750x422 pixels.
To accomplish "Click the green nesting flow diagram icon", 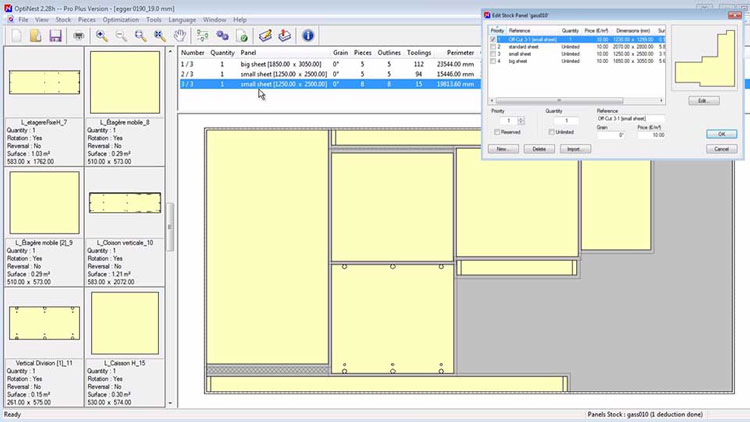I will click(203, 36).
